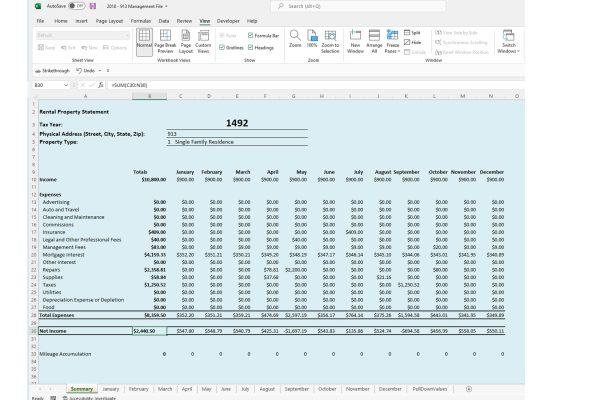
Task: Click the Search box
Action: point(358,6)
